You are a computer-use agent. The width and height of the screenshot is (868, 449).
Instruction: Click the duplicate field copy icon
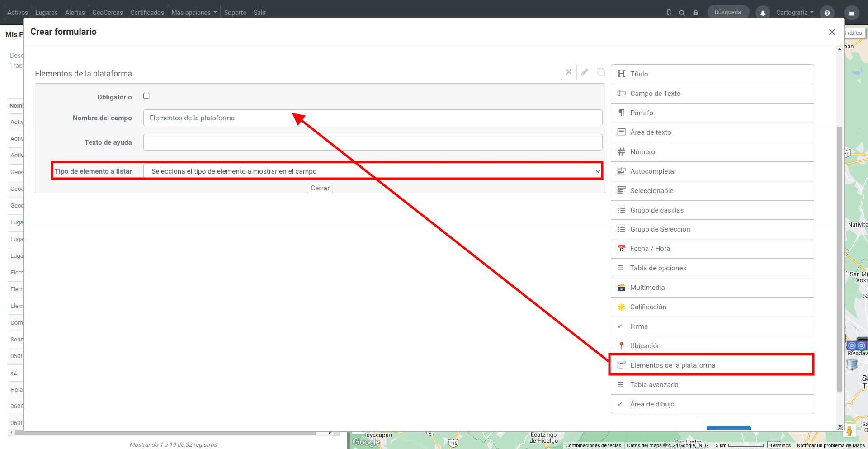pyautogui.click(x=600, y=72)
